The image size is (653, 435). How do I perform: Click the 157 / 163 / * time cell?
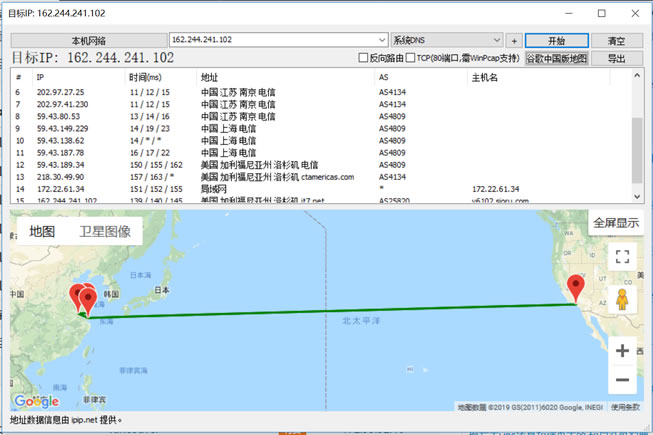click(x=152, y=177)
